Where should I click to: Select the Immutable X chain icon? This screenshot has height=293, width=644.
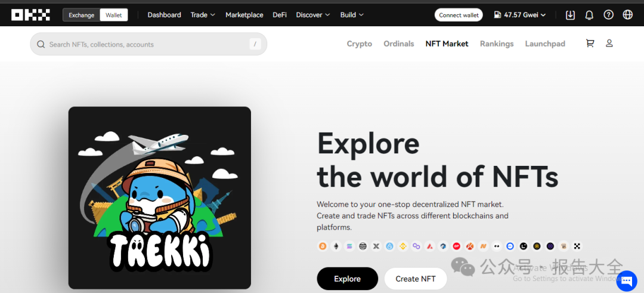(x=376, y=246)
